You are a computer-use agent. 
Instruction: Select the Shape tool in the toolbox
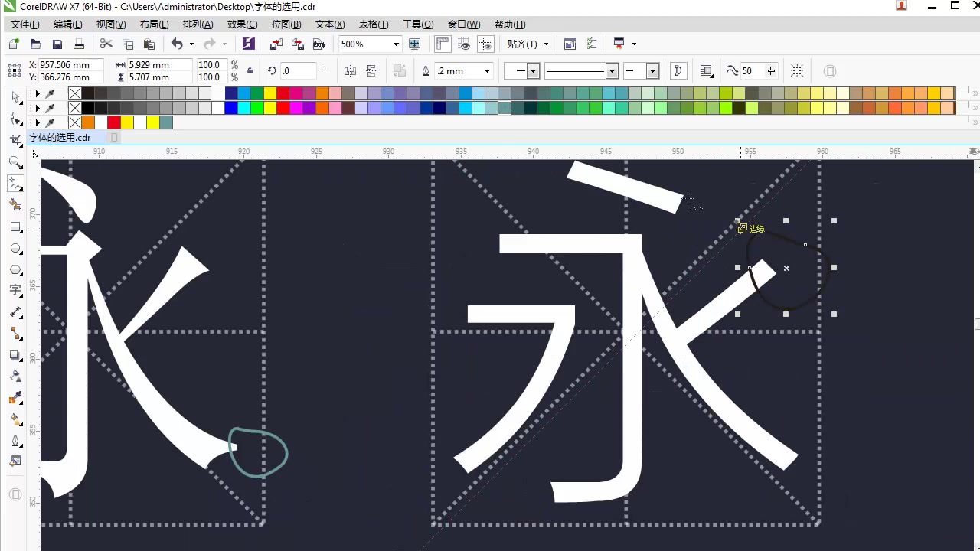(x=15, y=119)
